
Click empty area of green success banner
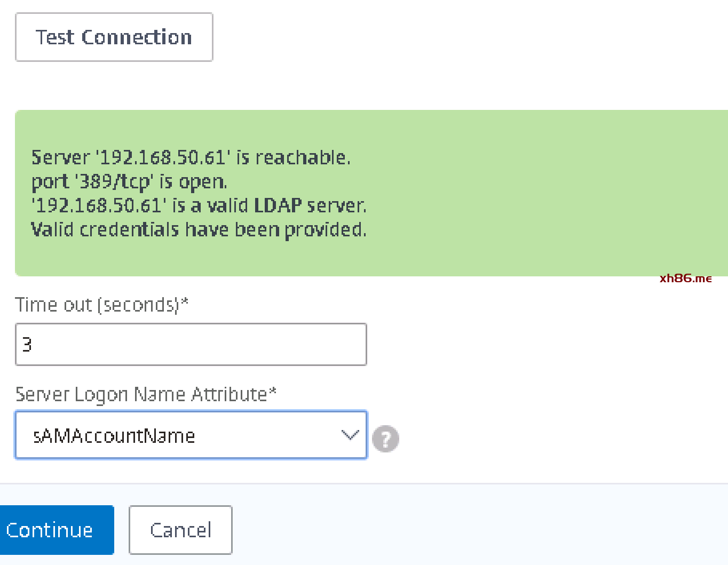[534, 192]
